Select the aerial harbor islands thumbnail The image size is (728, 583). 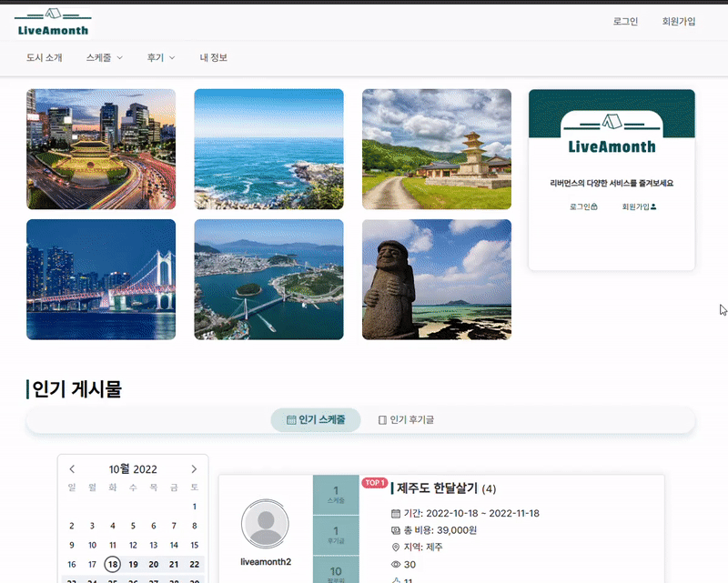[x=268, y=279]
